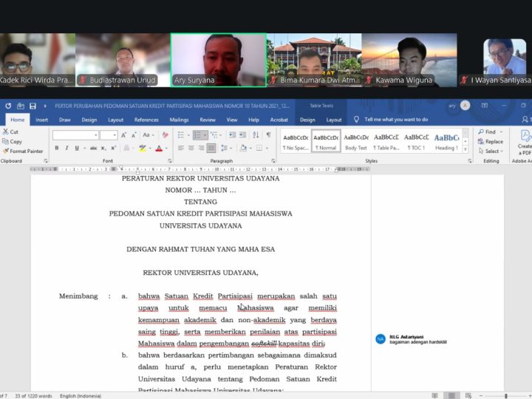Image resolution: width=532 pixels, height=399 pixels.
Task: Open the font size combo box
Action: point(109,135)
